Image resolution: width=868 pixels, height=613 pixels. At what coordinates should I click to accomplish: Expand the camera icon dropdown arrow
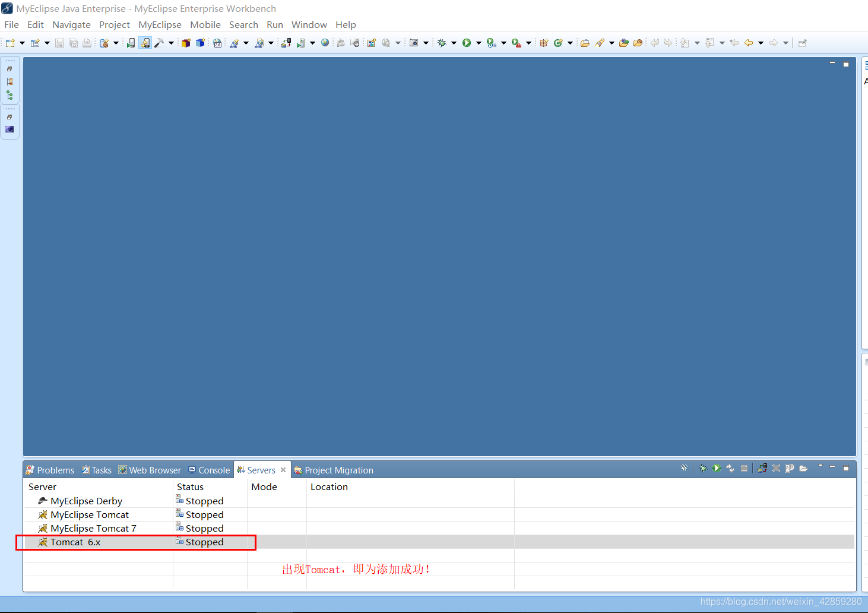coord(426,43)
